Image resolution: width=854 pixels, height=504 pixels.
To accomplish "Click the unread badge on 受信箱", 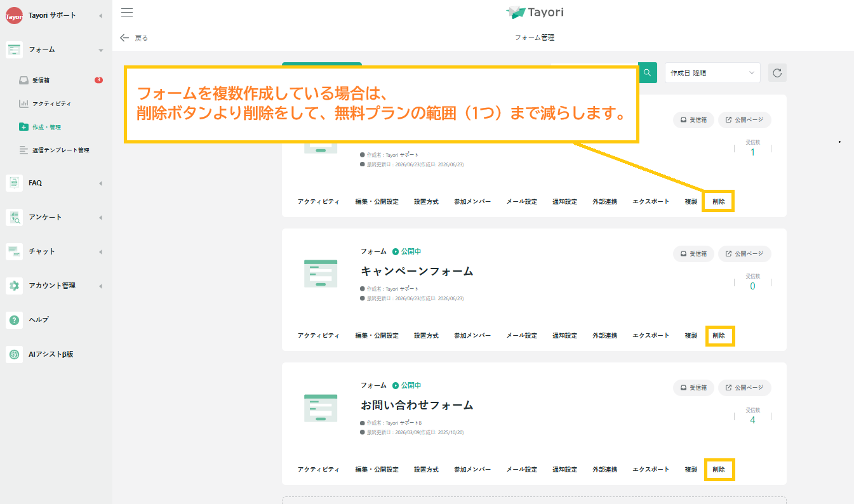I will (x=98, y=80).
